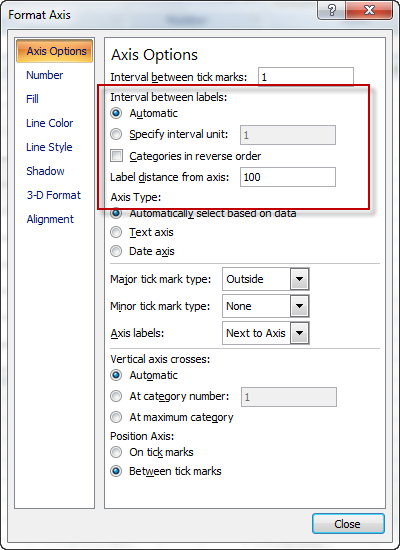Switch to the Fill options tab
The width and height of the screenshot is (400, 550).
[32, 99]
